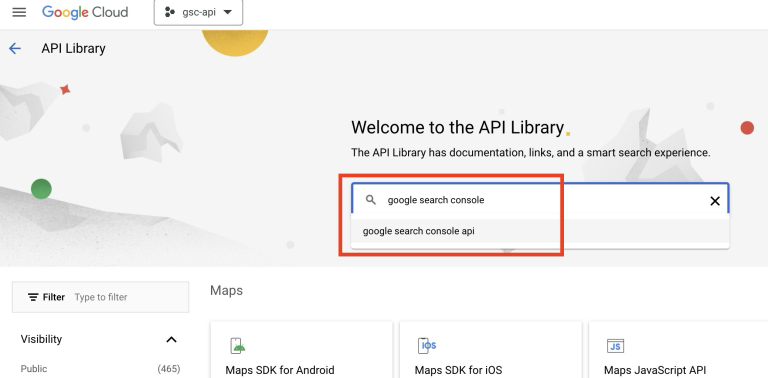
Task: Click the Filter icon
Action: click(33, 297)
